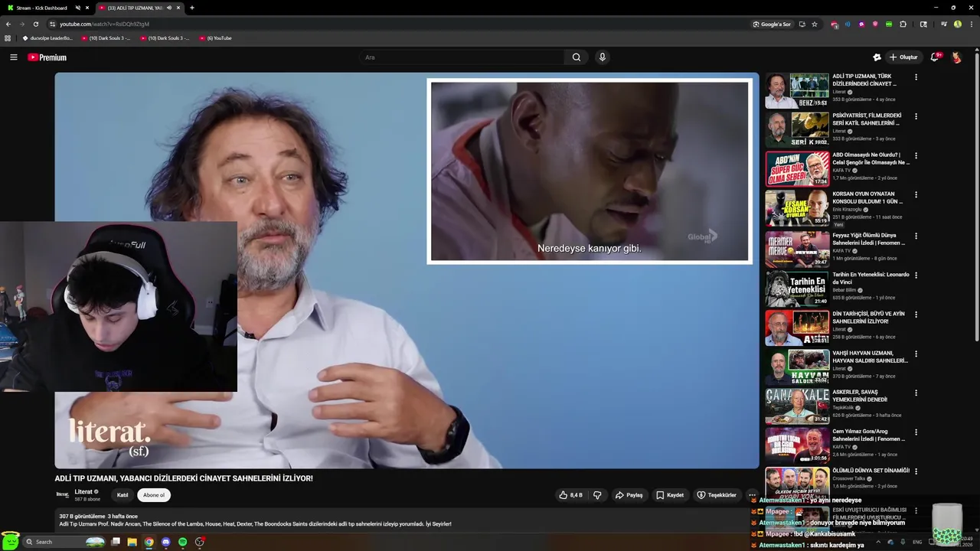Open the Literat channel name link
Image resolution: width=980 pixels, height=551 pixels.
(x=83, y=492)
